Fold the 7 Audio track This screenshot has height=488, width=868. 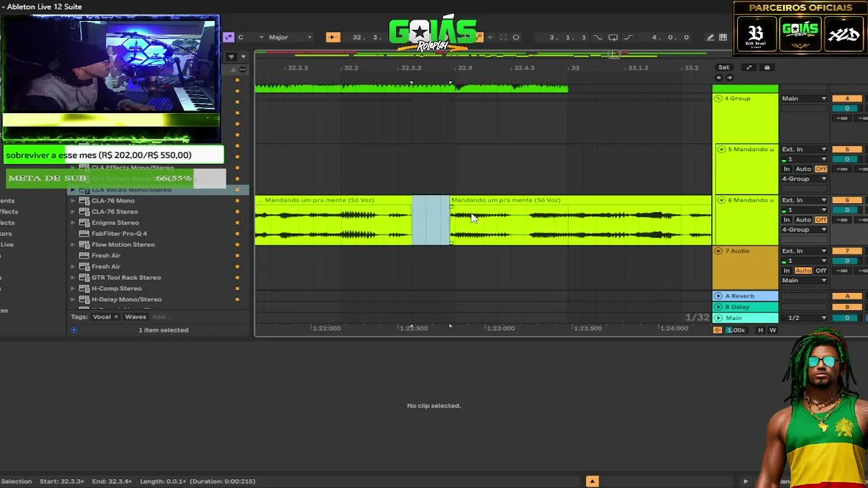pyautogui.click(x=719, y=251)
